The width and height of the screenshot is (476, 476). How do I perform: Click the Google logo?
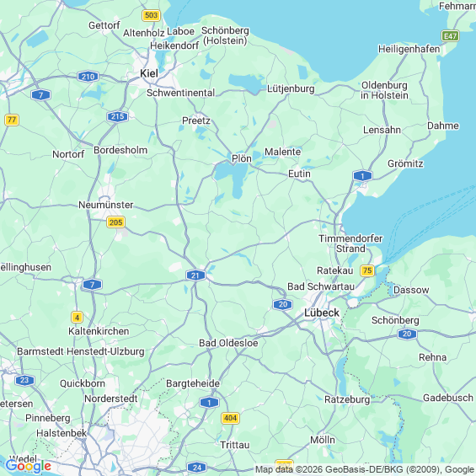coord(29,466)
